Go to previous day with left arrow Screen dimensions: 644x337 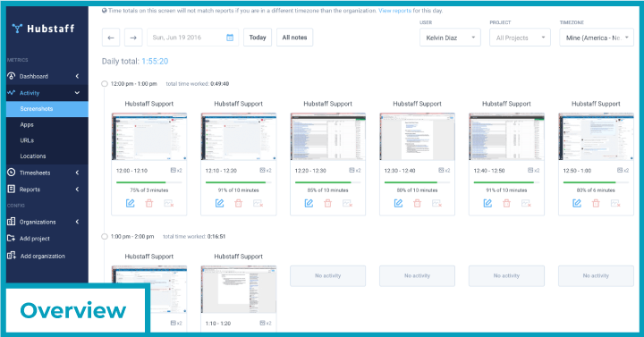(x=111, y=38)
